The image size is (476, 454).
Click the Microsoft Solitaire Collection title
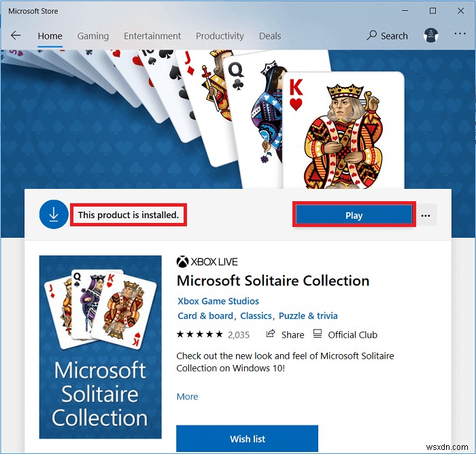point(273,281)
